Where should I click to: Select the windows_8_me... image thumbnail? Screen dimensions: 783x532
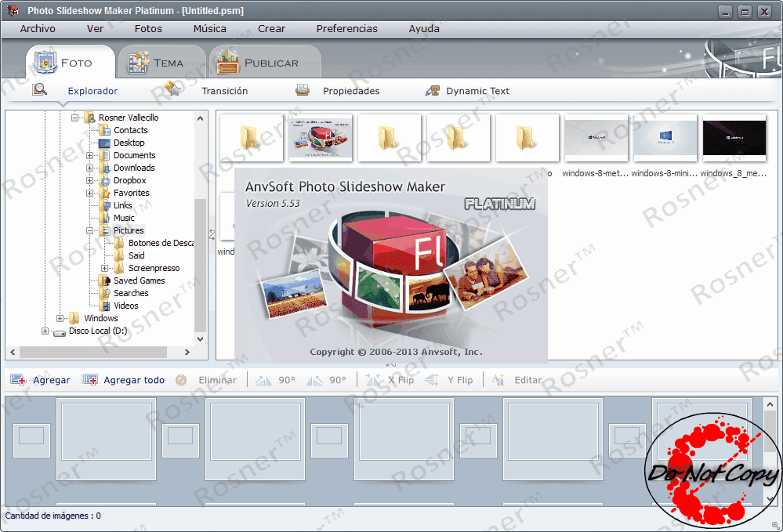tap(734, 138)
